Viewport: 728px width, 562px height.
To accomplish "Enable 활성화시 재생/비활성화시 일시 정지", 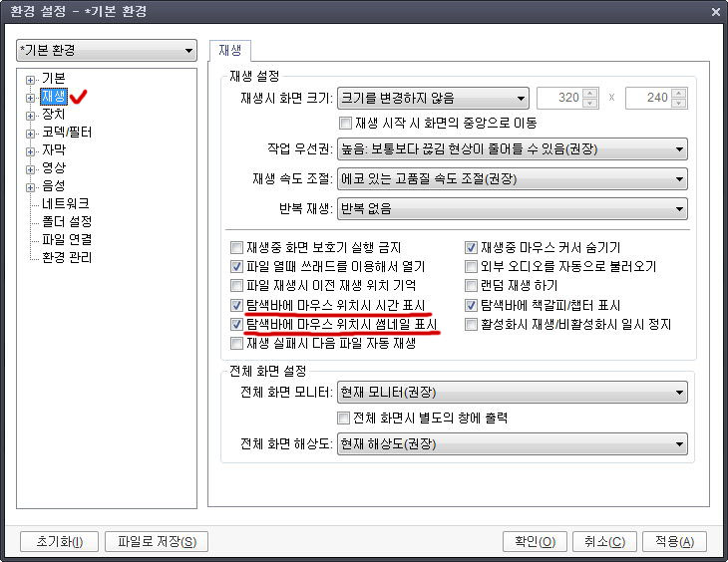I will tap(471, 324).
